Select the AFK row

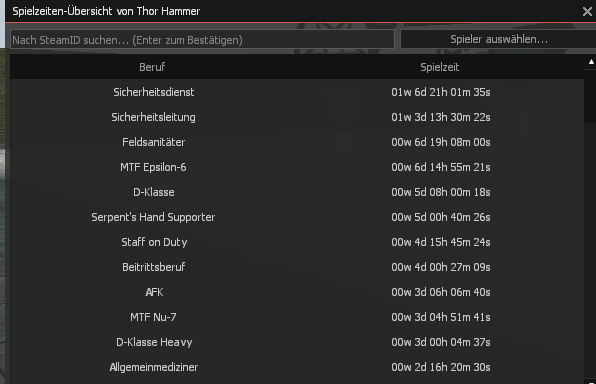pyautogui.click(x=297, y=292)
